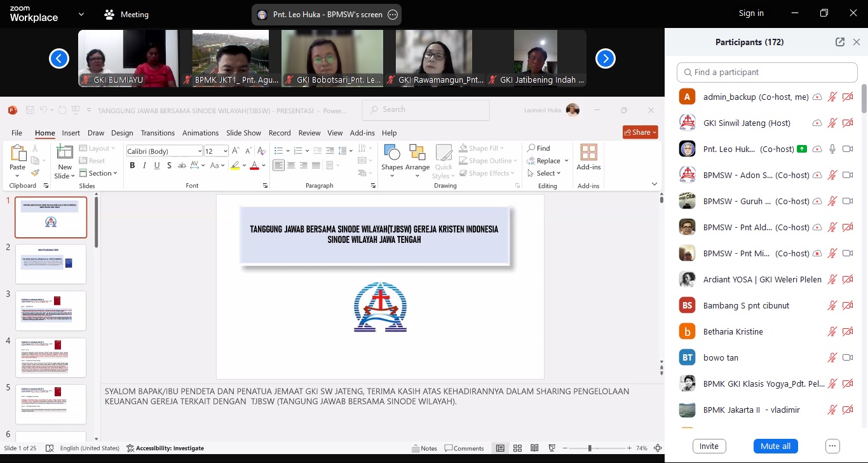This screenshot has width=868, height=463.
Task: Toggle microphone for Pnt. Leo Huka
Action: (832, 149)
